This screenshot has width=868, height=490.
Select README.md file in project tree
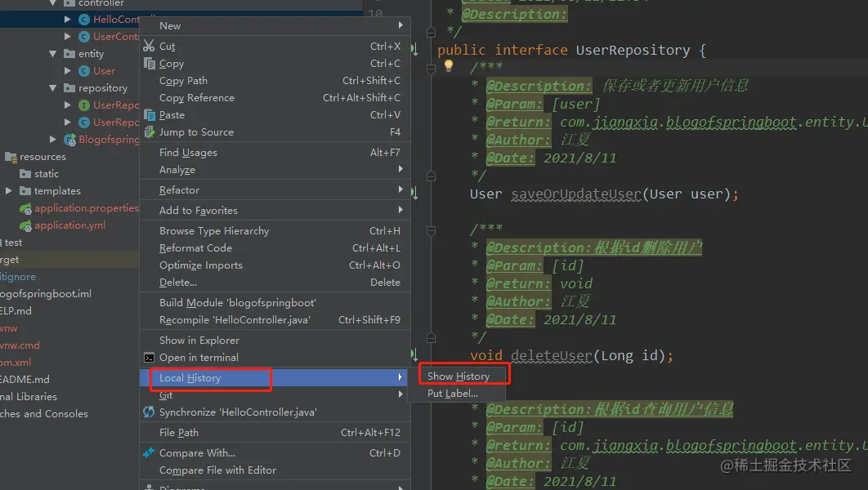[25, 380]
